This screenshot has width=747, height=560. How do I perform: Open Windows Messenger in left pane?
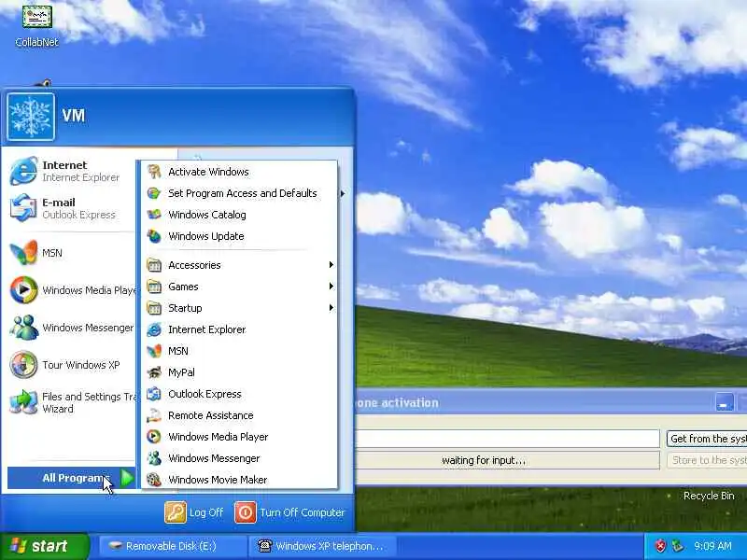point(72,328)
